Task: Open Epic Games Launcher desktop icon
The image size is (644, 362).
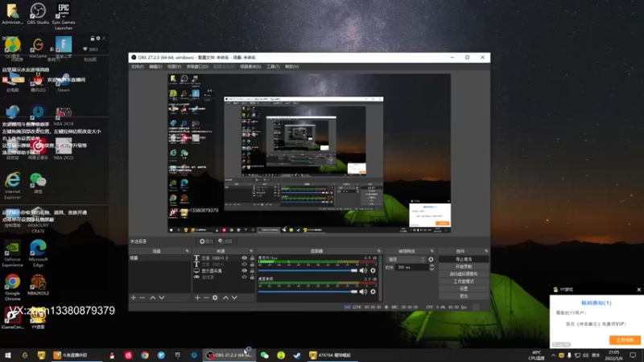Action: [64, 16]
